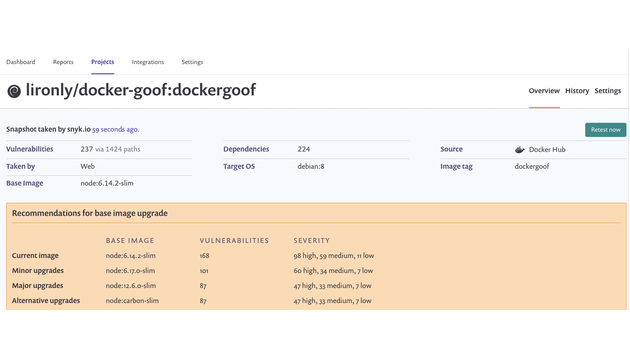Click the SEVERITY column header
The height and width of the screenshot is (360, 630).
pos(311,241)
